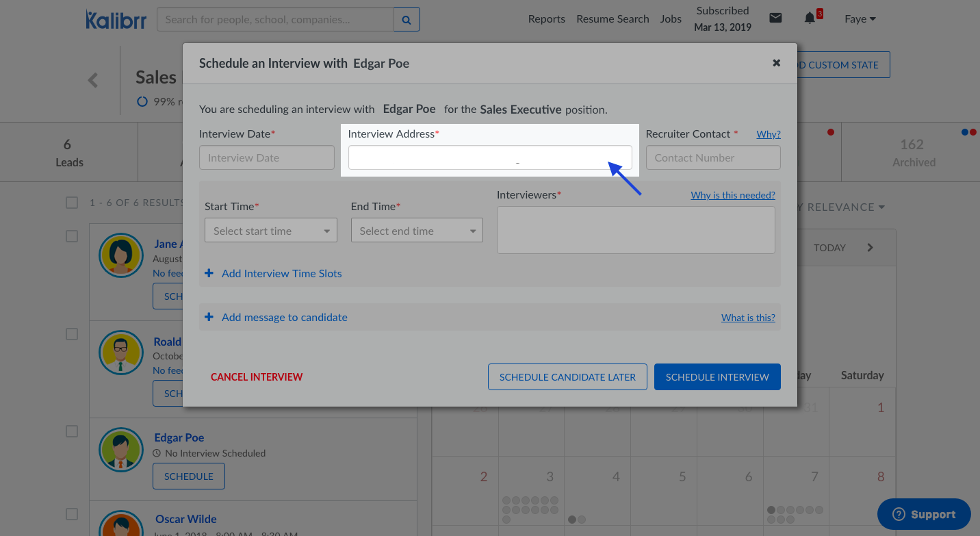980x536 pixels.
Task: Click the back arrow beside Sales title
Action: pos(93,80)
